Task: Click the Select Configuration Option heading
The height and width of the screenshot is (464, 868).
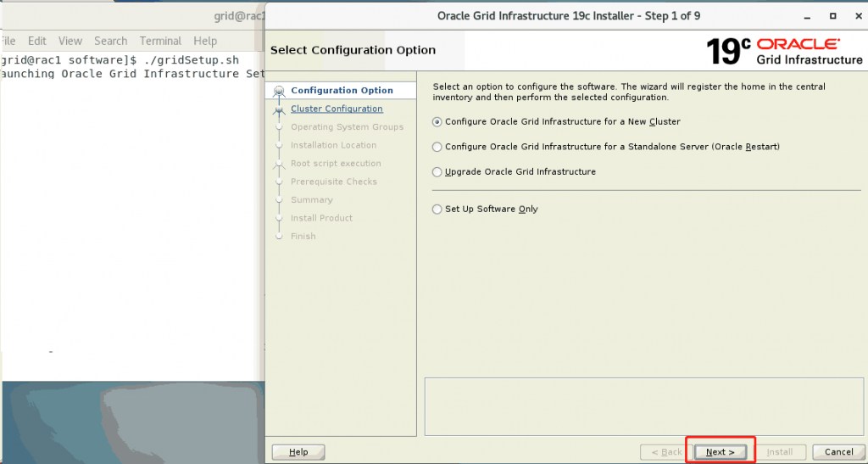Action: pyautogui.click(x=353, y=50)
